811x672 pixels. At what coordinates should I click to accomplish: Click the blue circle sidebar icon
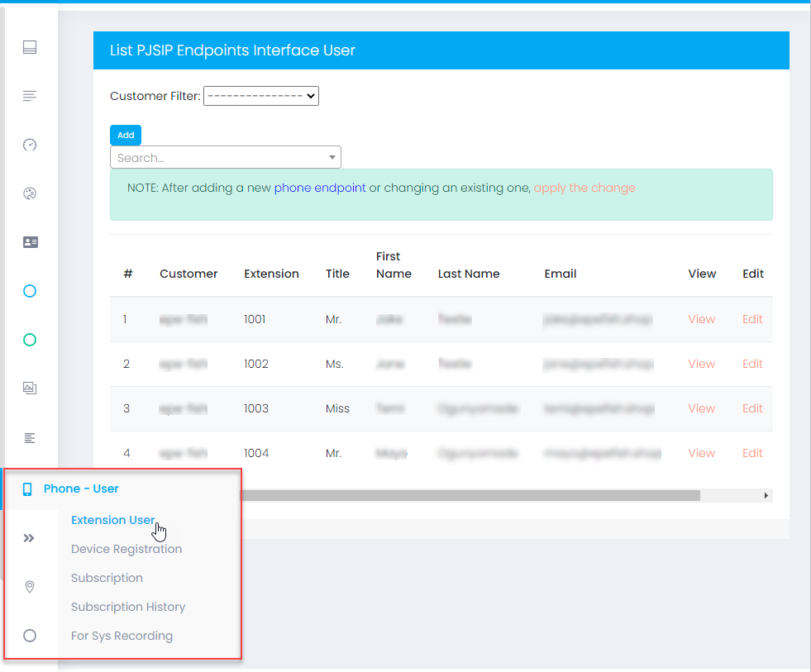(x=30, y=291)
